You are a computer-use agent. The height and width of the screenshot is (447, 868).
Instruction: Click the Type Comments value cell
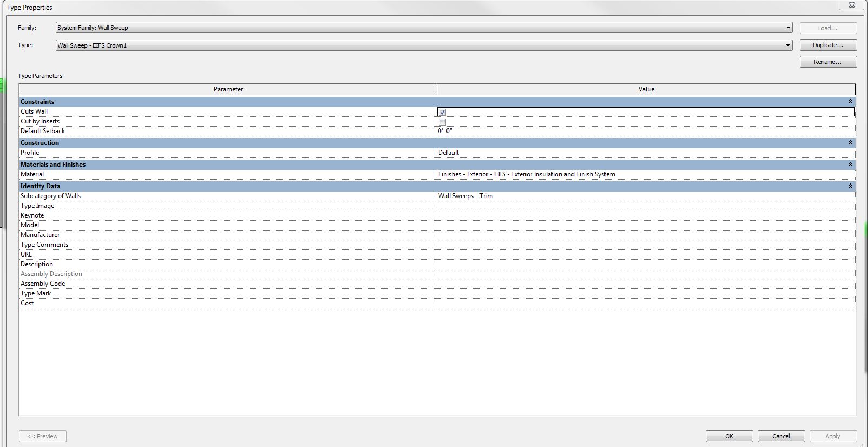[646, 245]
